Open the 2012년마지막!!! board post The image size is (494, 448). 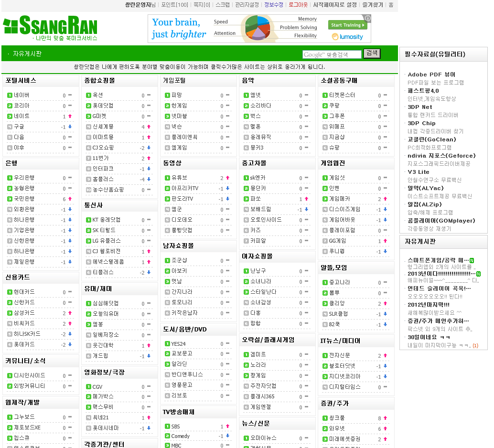click(429, 305)
